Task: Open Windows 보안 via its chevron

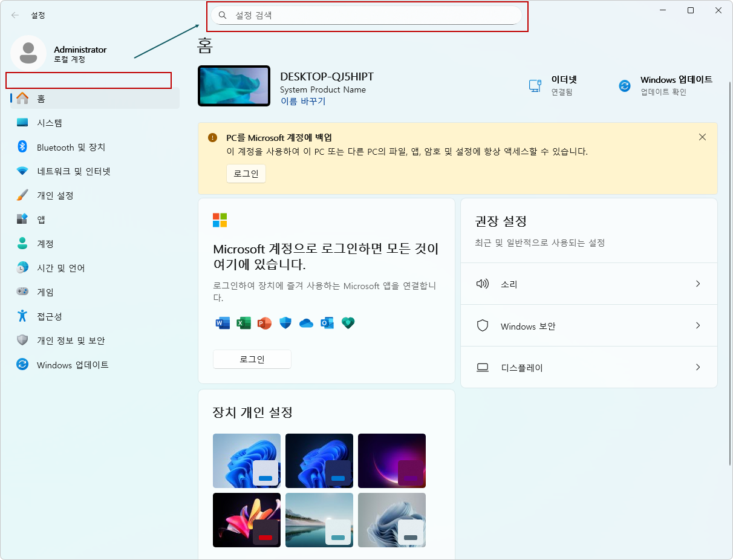Action: [x=698, y=325]
